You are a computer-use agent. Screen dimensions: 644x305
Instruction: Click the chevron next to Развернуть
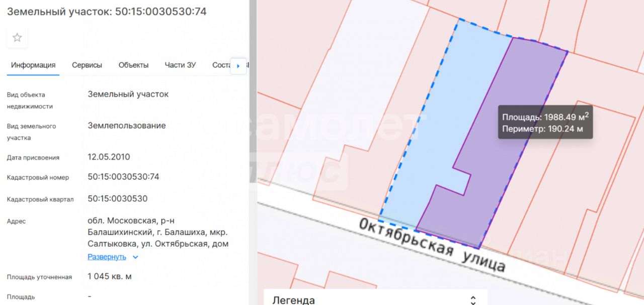135,257
